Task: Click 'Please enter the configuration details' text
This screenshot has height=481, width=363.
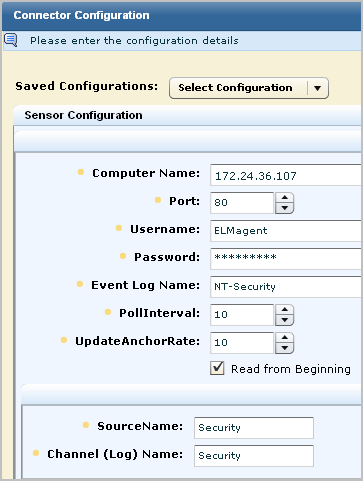Action: [134, 41]
